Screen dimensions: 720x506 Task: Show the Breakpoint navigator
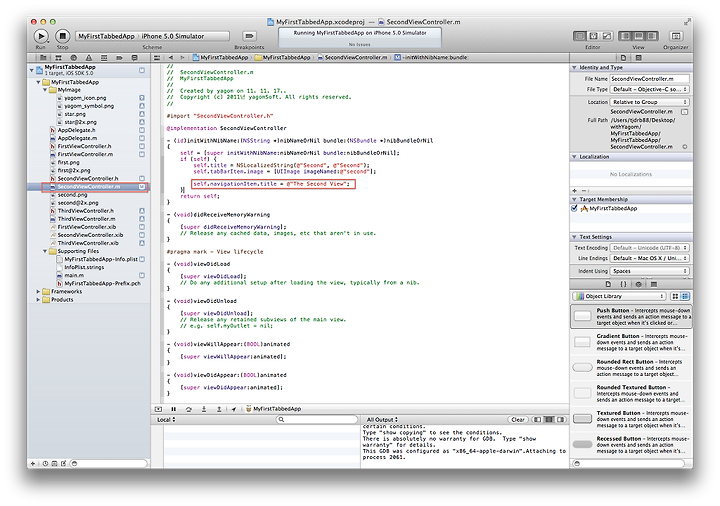[x=119, y=58]
